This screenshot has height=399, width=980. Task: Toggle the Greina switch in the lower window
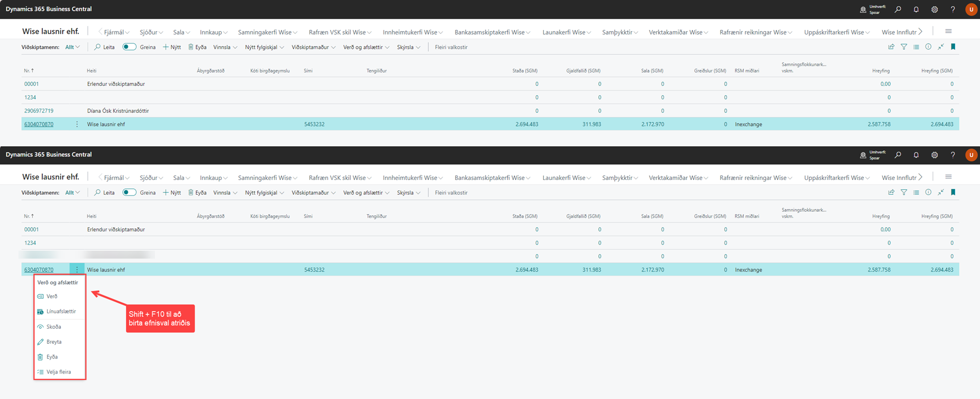[129, 192]
